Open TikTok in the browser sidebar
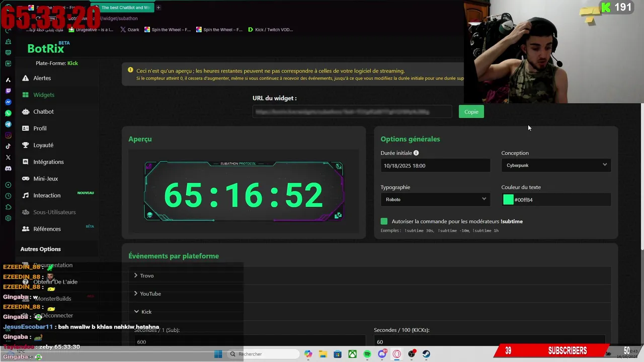The height and width of the screenshot is (362, 644). coord(8,146)
